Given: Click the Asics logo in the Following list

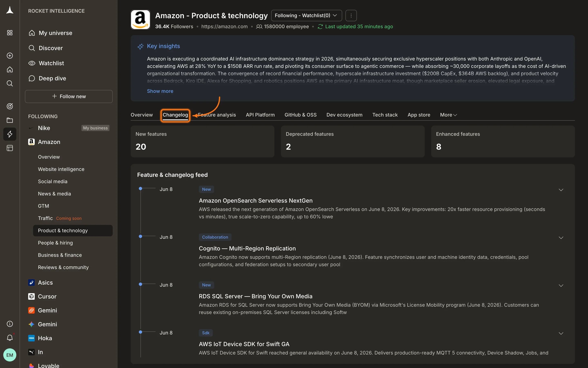Looking at the screenshot, I should pos(31,282).
